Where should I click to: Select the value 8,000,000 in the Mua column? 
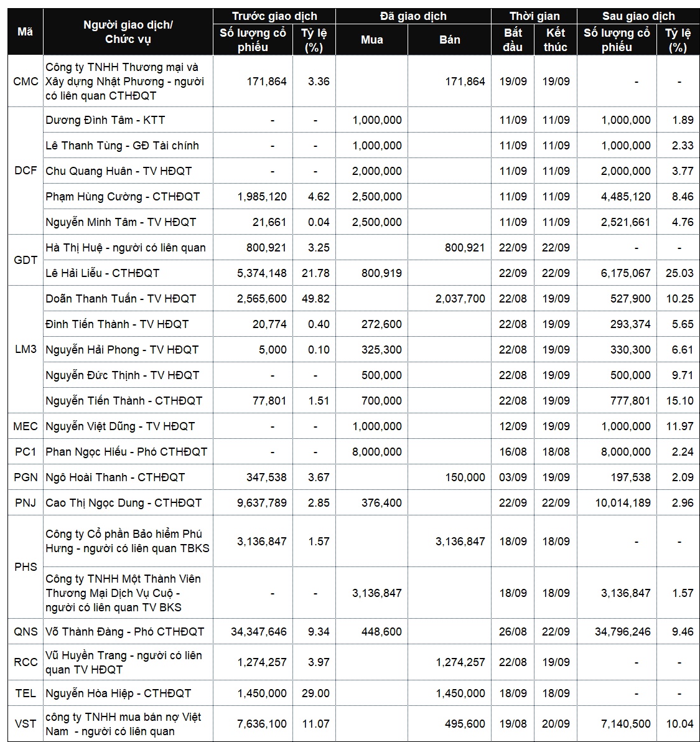pyautogui.click(x=376, y=452)
